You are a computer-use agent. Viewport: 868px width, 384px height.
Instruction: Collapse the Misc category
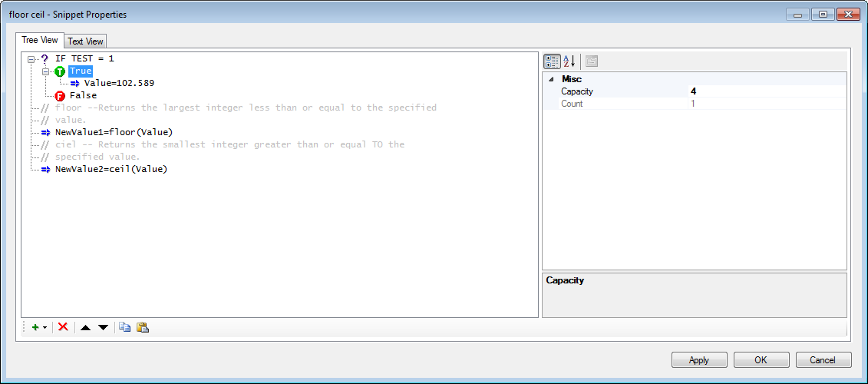click(x=550, y=79)
